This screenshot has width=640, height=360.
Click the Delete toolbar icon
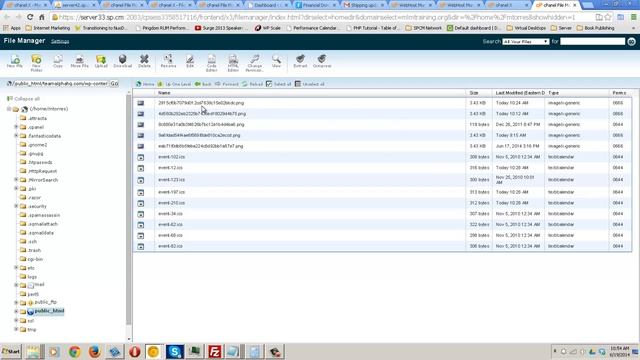[x=144, y=61]
